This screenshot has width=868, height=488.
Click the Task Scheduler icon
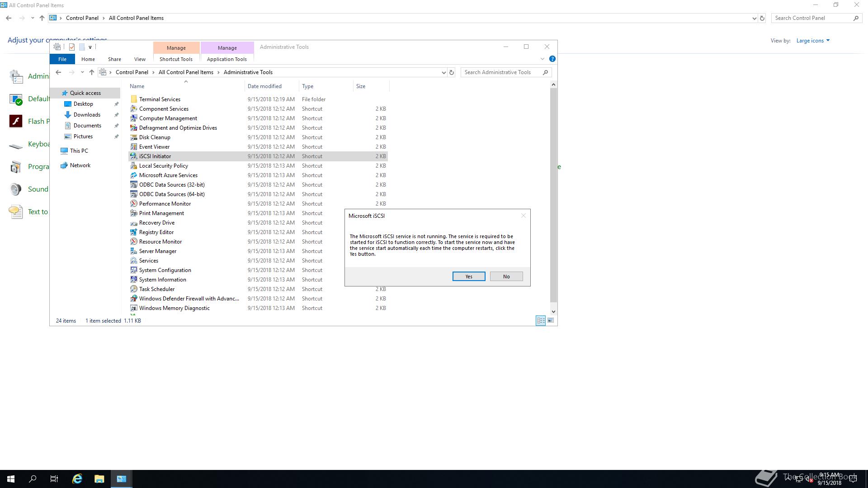(x=133, y=289)
